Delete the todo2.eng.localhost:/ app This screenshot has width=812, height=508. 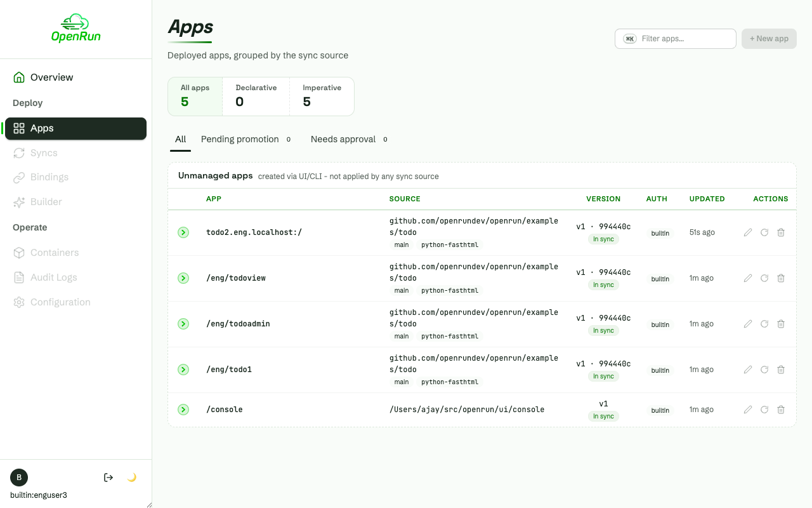(781, 232)
